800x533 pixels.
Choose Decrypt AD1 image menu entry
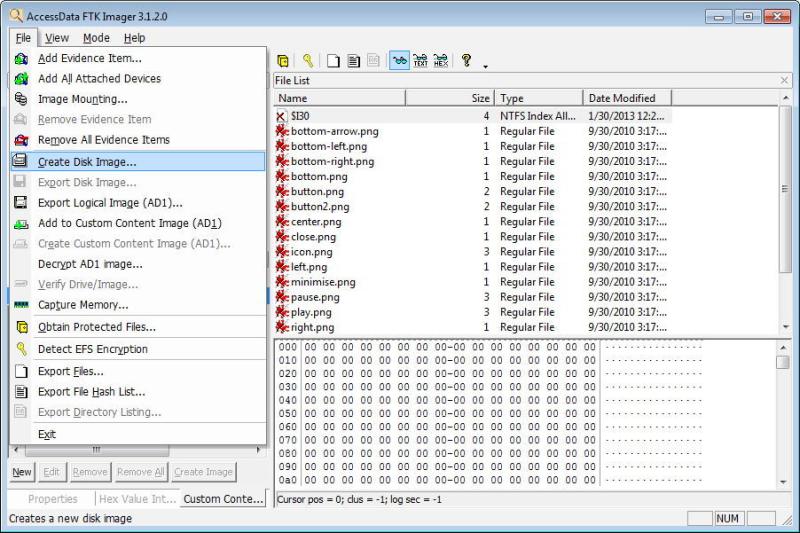138,264
